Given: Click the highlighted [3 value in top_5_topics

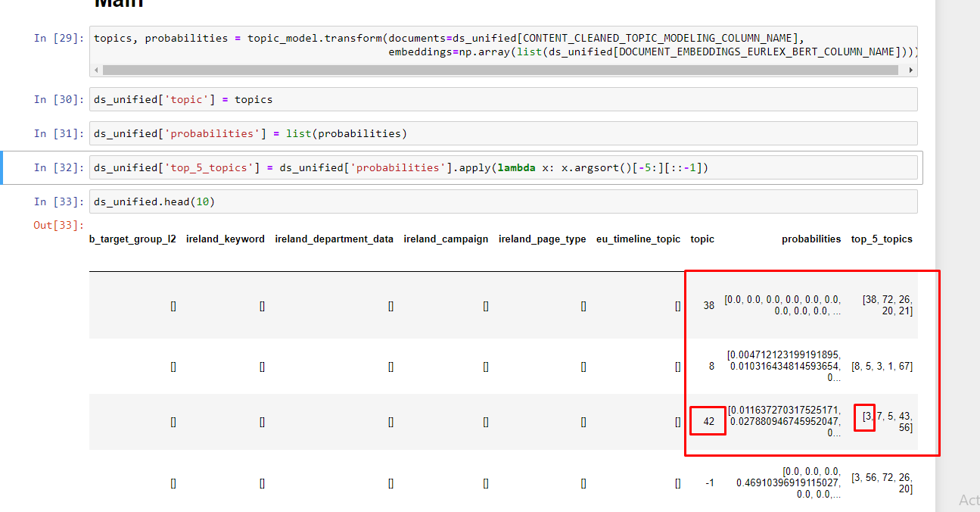Looking at the screenshot, I should tap(864, 417).
